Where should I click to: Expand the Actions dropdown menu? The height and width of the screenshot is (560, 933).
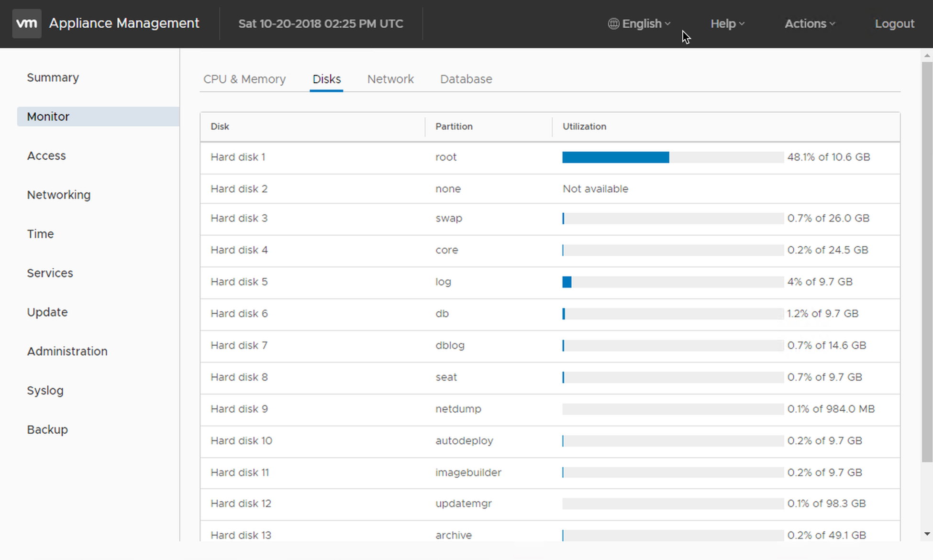[810, 23]
